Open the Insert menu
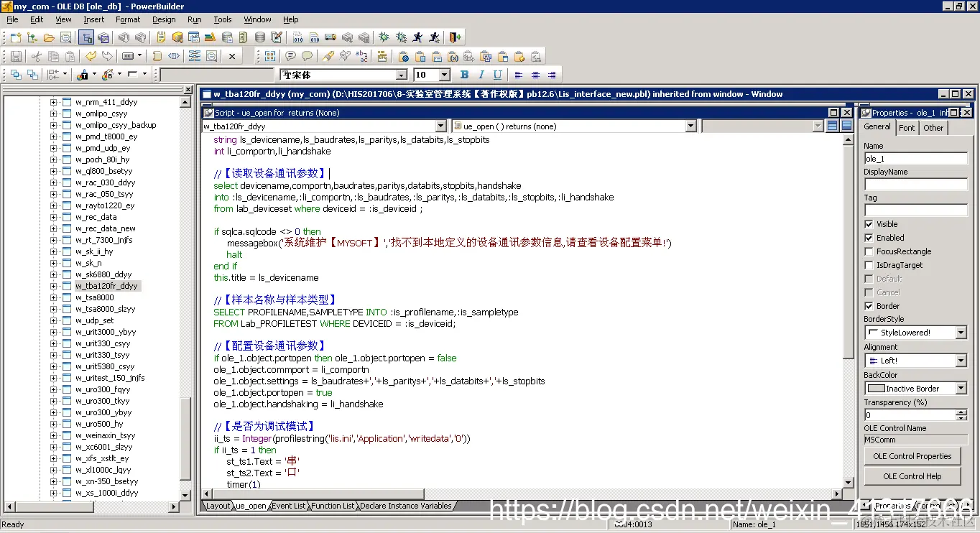This screenshot has width=980, height=533. (93, 19)
